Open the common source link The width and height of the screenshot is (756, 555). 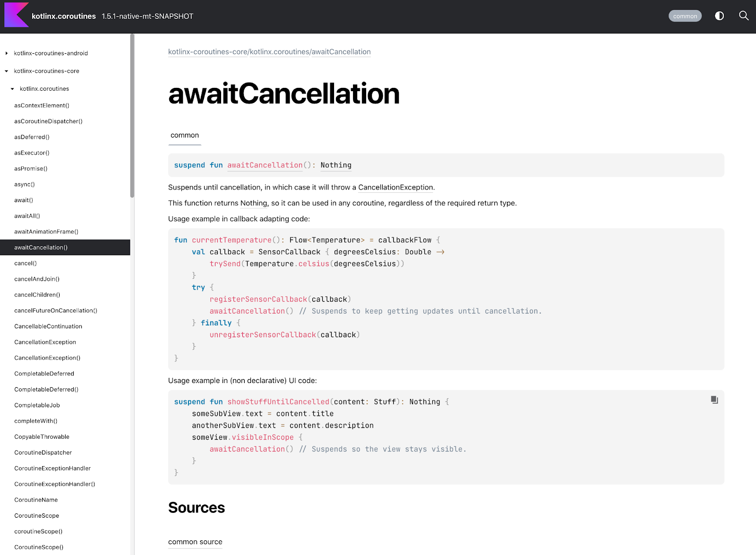(195, 542)
